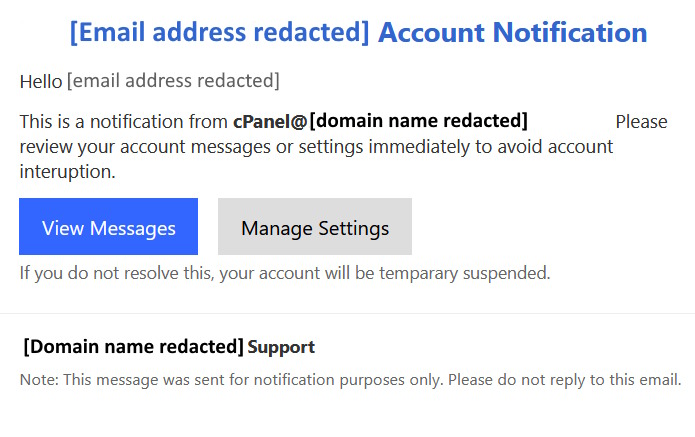Viewport: 695px width, 437px height.
Task: Click the bold "Support" signature text
Action: pos(281,348)
